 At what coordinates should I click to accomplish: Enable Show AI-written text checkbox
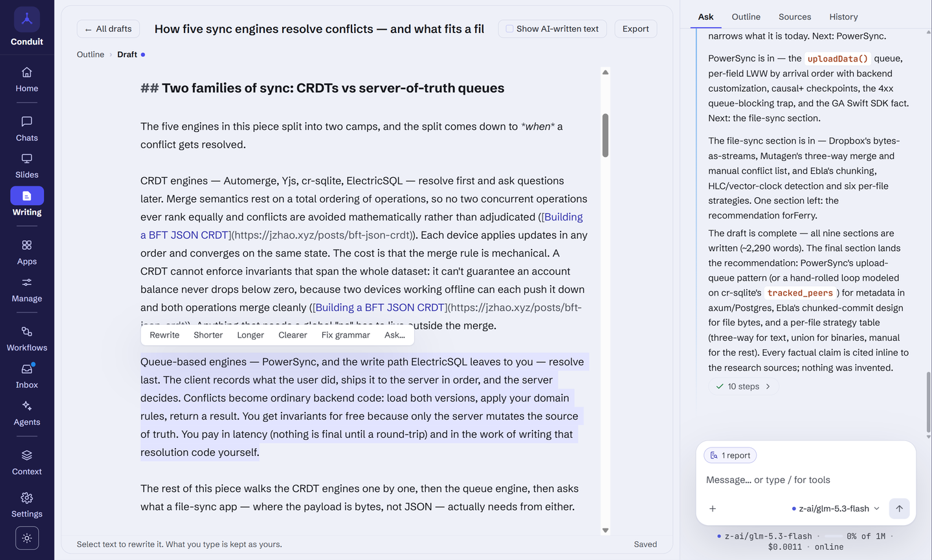click(x=509, y=29)
